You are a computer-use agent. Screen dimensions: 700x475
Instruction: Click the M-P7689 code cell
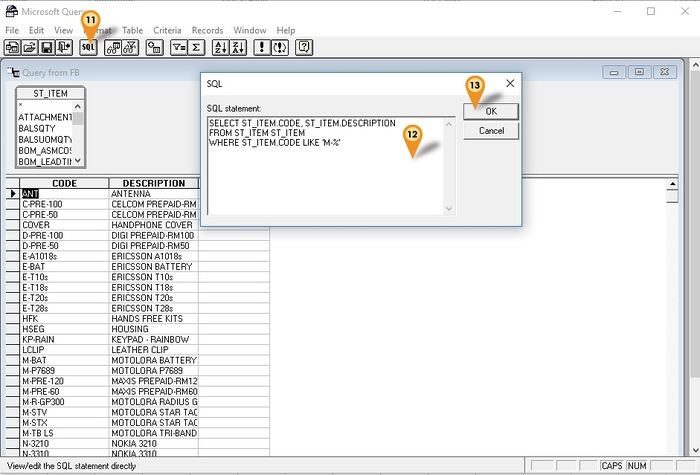click(64, 371)
